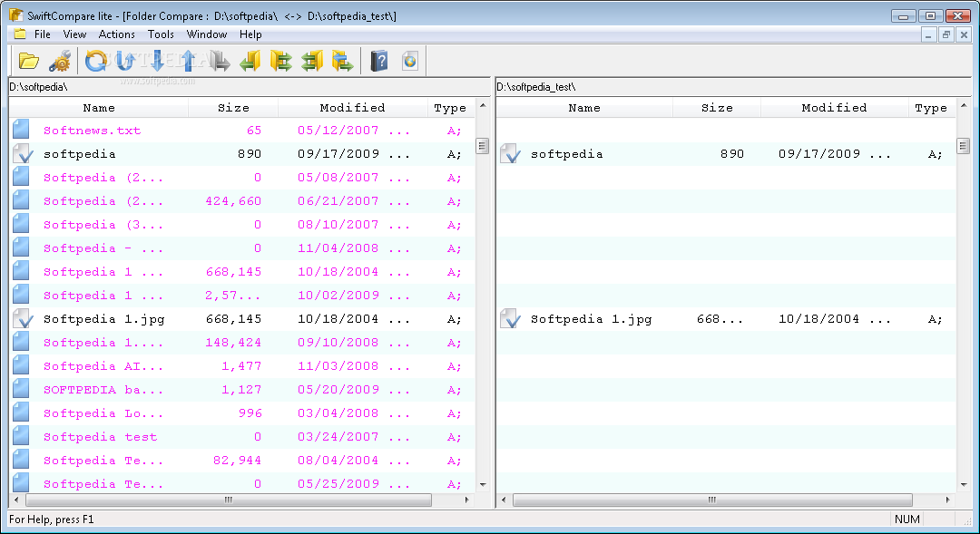Image resolution: width=980 pixels, height=534 pixels.
Task: Select the Softnews.txt file name
Action: 92,131
